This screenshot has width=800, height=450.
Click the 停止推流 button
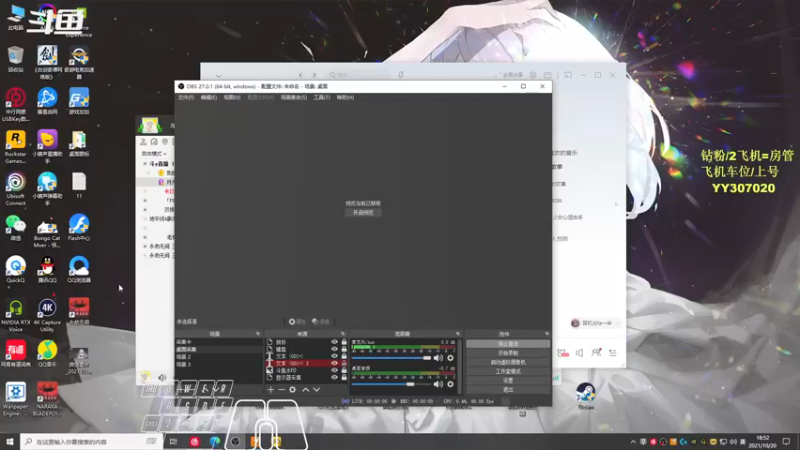[x=508, y=344]
